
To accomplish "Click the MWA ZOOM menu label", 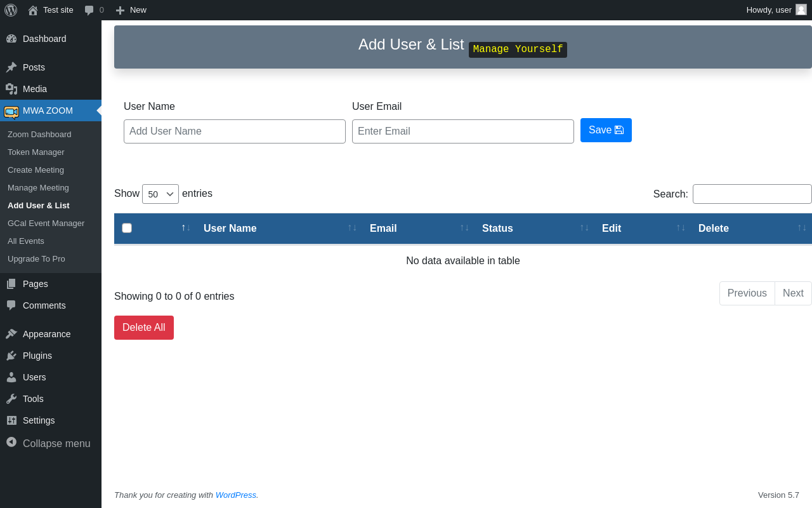I will point(48,110).
